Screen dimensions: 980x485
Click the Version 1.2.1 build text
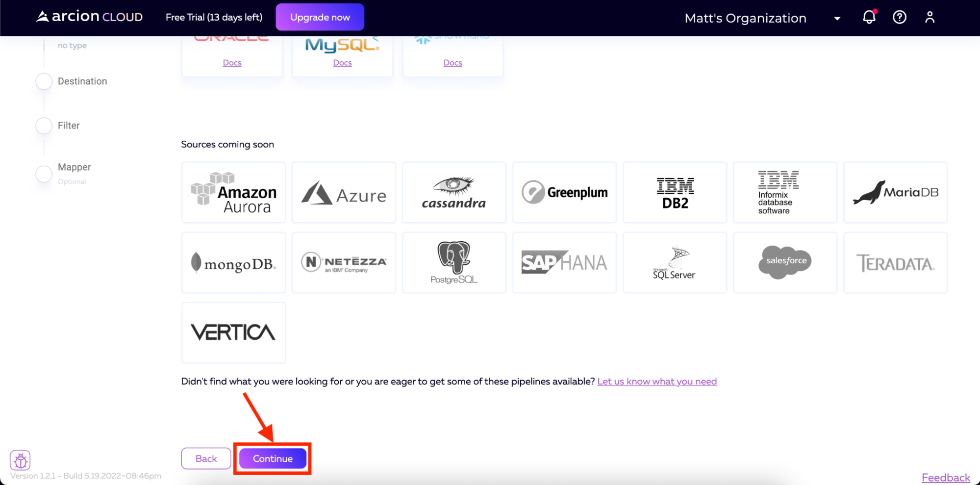pyautogui.click(x=85, y=476)
